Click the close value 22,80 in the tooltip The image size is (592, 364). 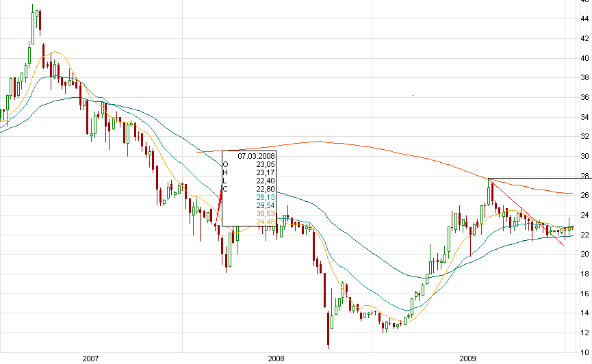tap(266, 189)
